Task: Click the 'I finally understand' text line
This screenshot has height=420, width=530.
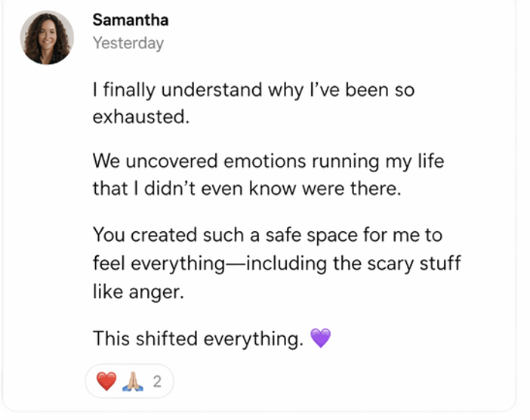Action: click(x=254, y=90)
